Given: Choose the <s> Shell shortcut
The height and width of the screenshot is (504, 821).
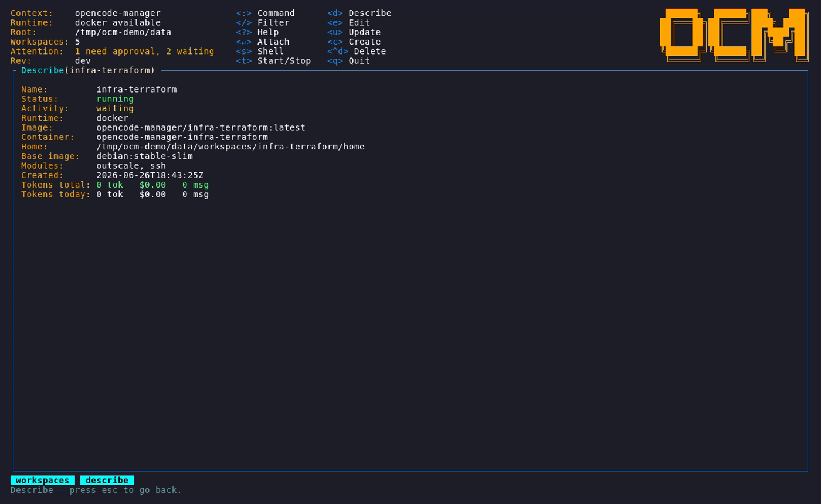Looking at the screenshot, I should pyautogui.click(x=260, y=52).
